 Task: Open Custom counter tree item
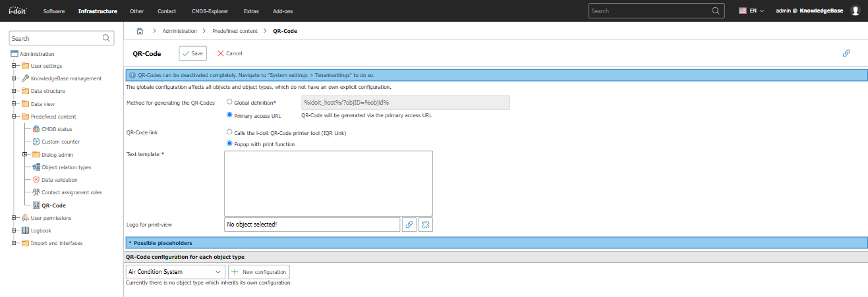coord(61,142)
